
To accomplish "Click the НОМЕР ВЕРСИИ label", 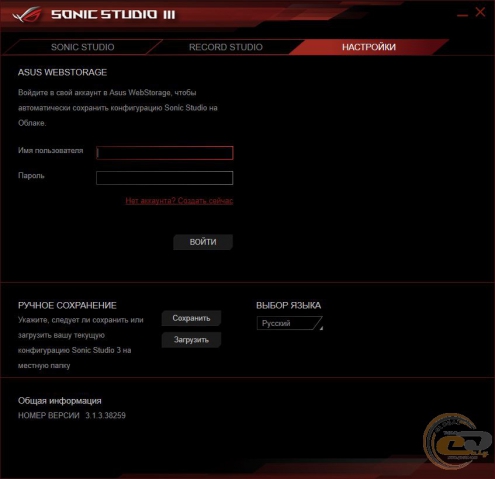I will [49, 415].
